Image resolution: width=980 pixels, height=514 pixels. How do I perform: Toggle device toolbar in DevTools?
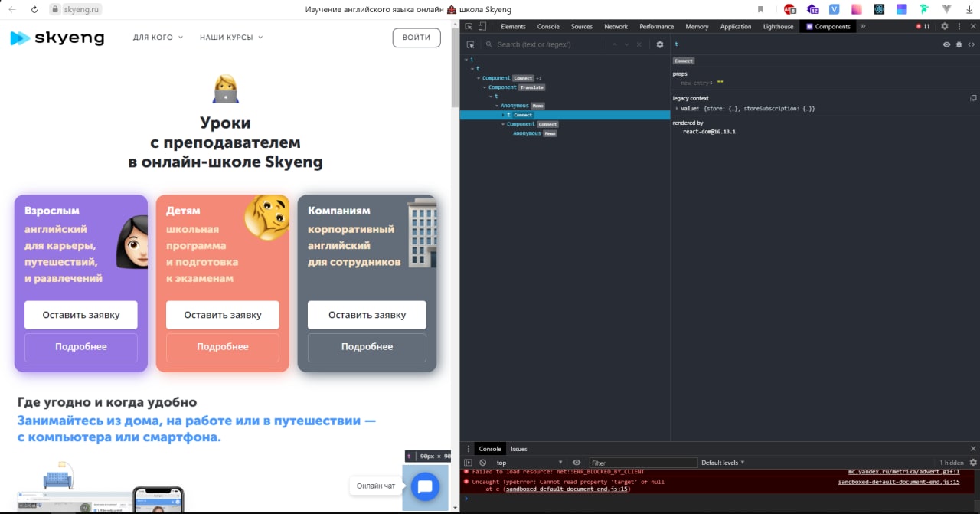tap(481, 26)
